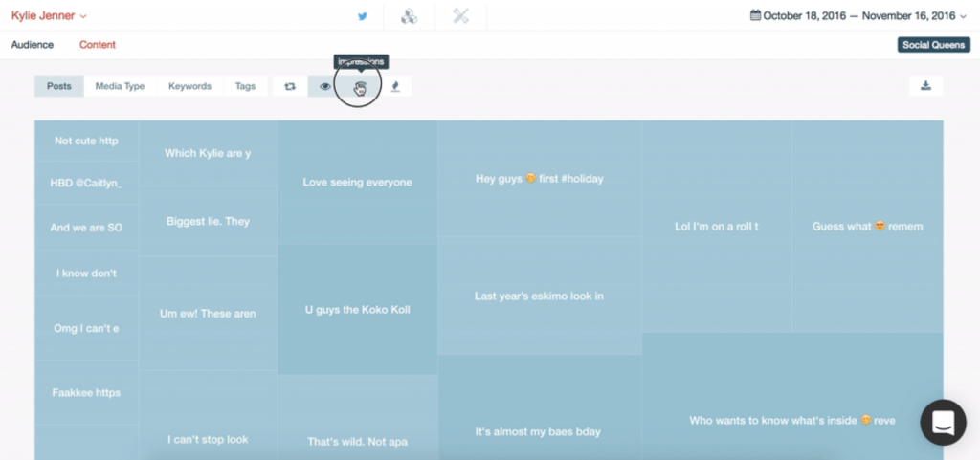The image size is (980, 460).
Task: Download the treemap data
Action: click(925, 86)
